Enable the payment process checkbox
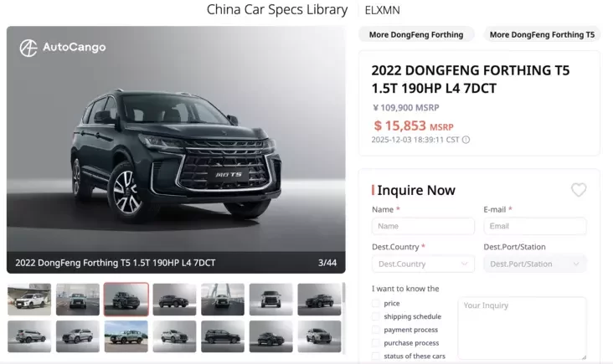Screen dimensions: 613x364 (x=376, y=330)
